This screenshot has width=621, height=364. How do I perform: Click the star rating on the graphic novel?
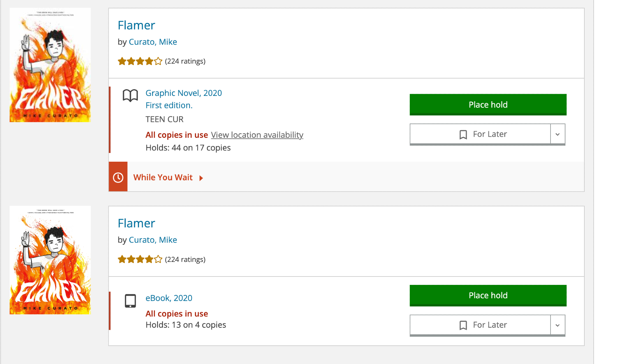[x=140, y=61]
